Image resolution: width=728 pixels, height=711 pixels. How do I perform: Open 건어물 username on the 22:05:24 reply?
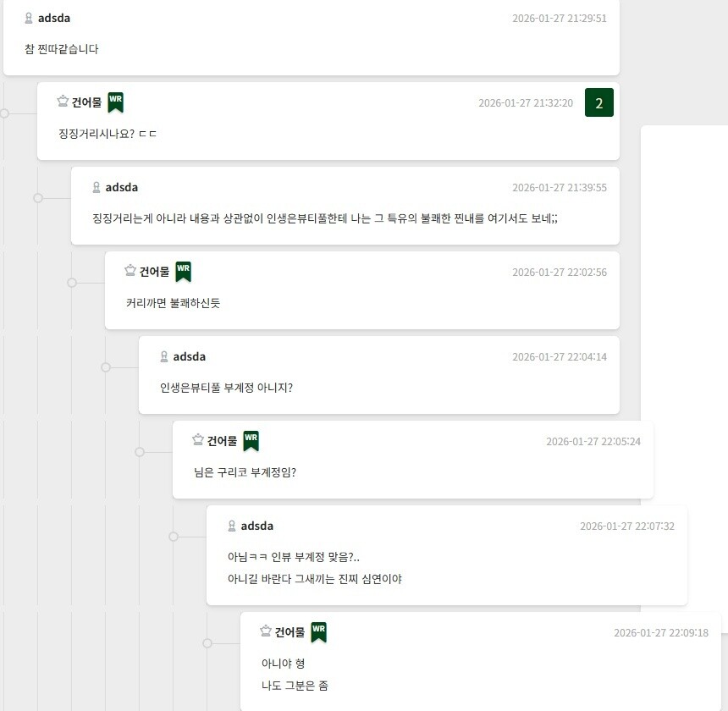point(222,441)
